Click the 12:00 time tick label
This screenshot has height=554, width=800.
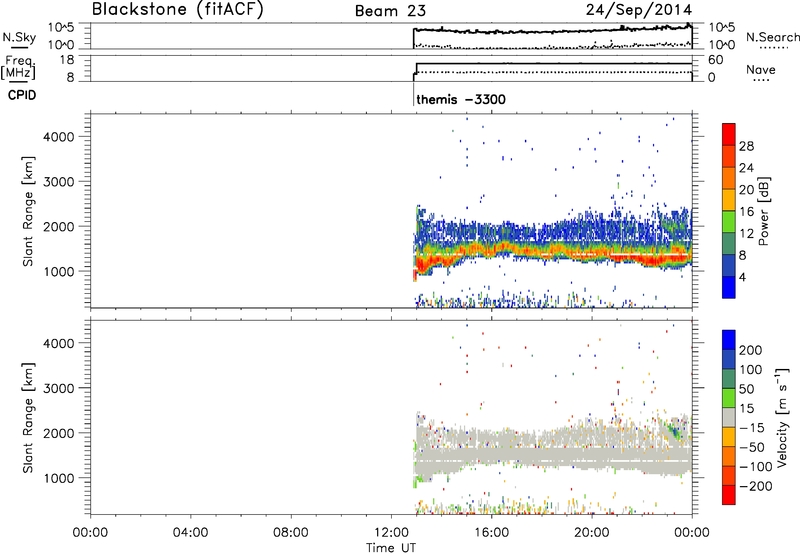391,533
